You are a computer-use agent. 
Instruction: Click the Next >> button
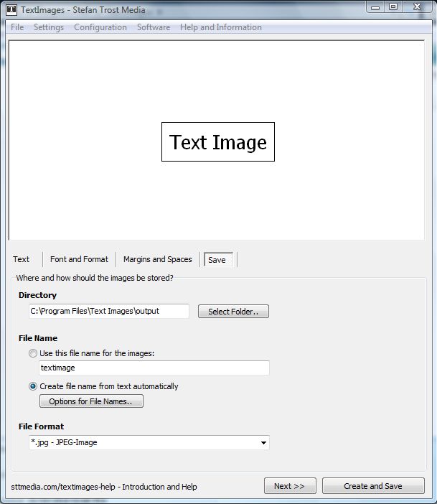click(x=290, y=486)
